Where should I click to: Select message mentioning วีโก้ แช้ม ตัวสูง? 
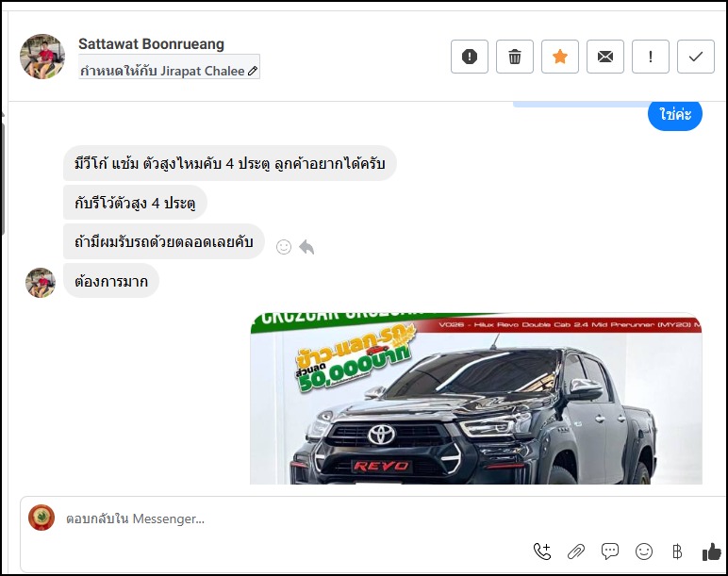[x=230, y=163]
